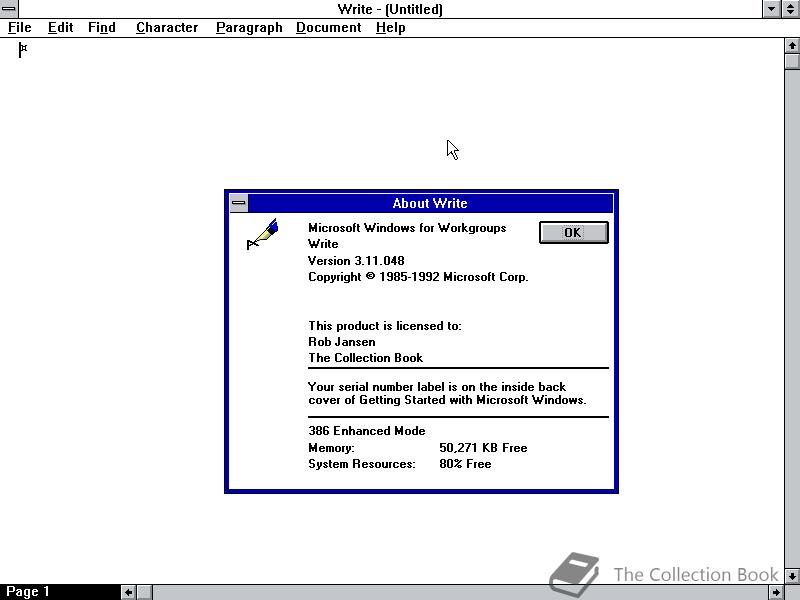Click the 50,271 KB Free memory value
The image size is (800, 600).
point(483,448)
